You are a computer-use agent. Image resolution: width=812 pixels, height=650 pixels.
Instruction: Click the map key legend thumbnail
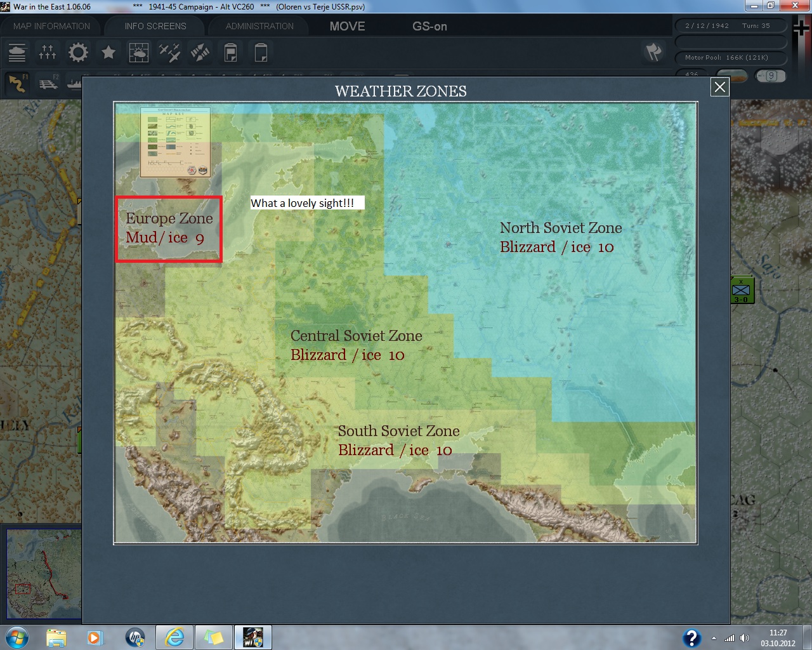(x=176, y=142)
